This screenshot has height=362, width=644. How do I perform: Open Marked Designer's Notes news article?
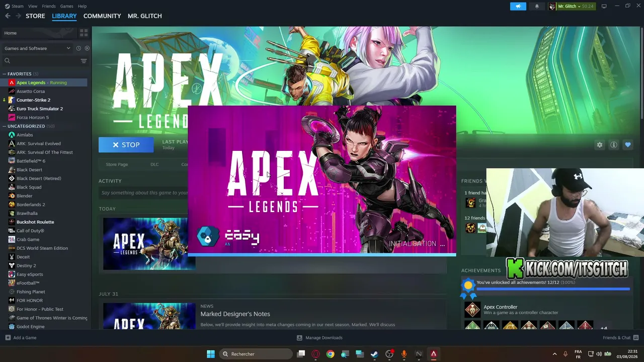click(x=235, y=314)
